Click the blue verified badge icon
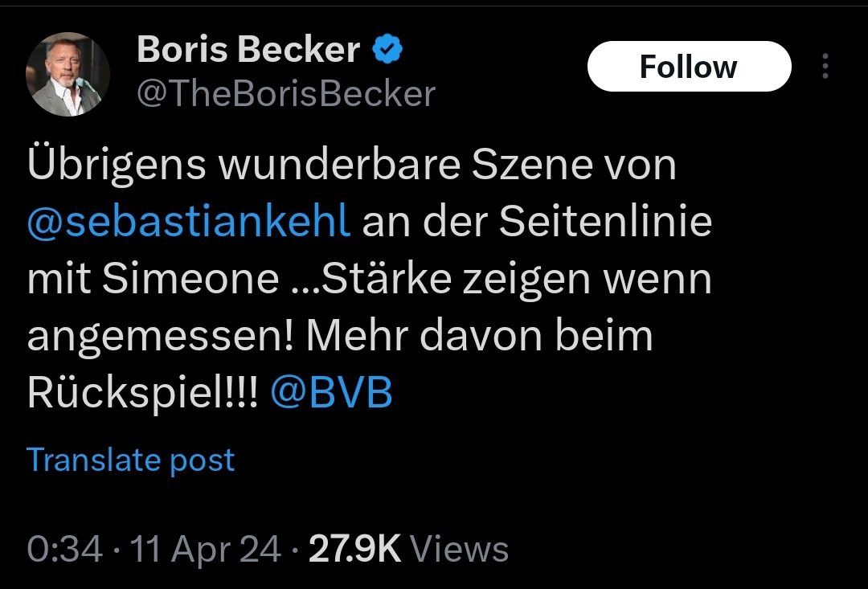Viewport: 868px width, 589px height. point(387,49)
